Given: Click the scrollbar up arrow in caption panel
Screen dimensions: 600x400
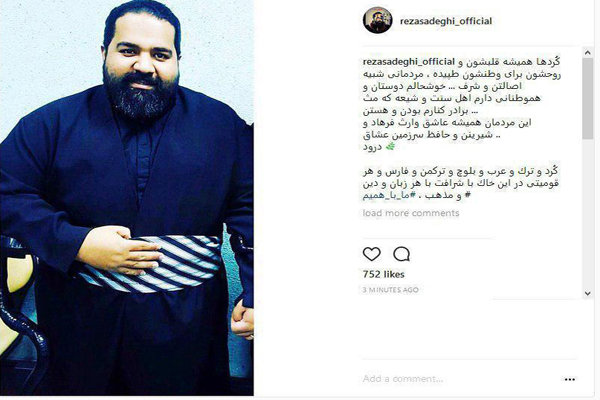Looking at the screenshot, I should [588, 53].
